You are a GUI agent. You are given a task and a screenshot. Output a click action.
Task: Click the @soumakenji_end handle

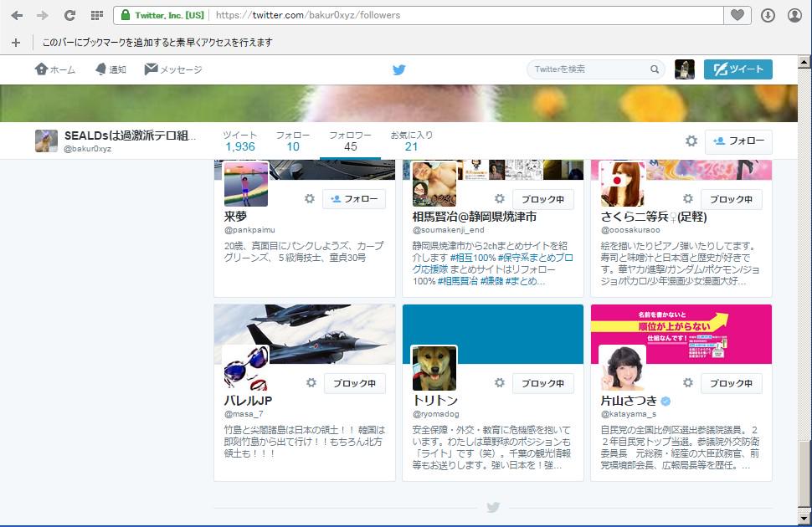(449, 230)
